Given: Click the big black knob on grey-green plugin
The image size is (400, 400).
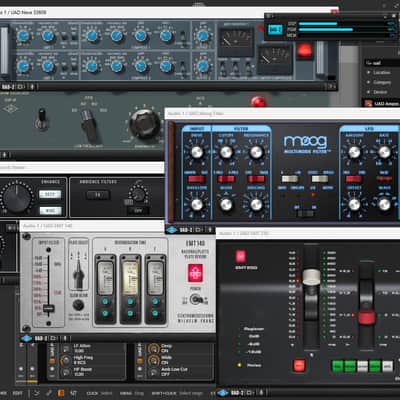Looking at the screenshot, I should [x=145, y=123].
